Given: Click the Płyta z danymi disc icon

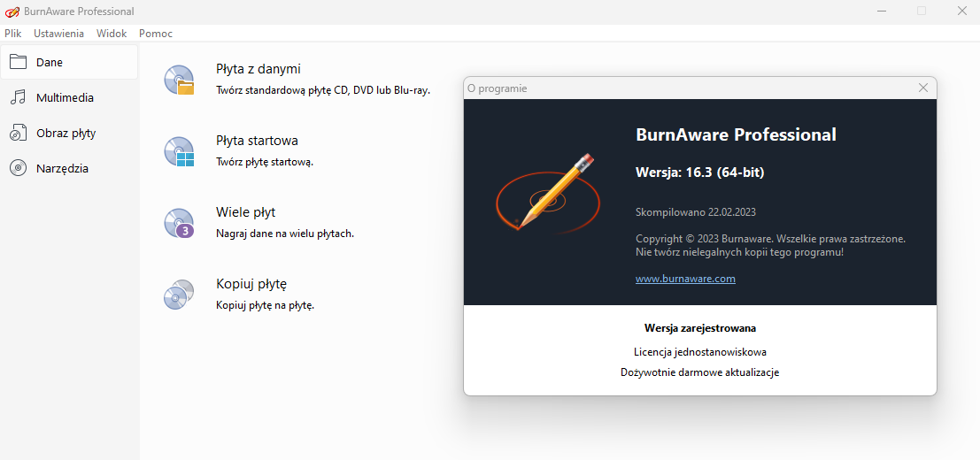Looking at the screenshot, I should point(180,80).
